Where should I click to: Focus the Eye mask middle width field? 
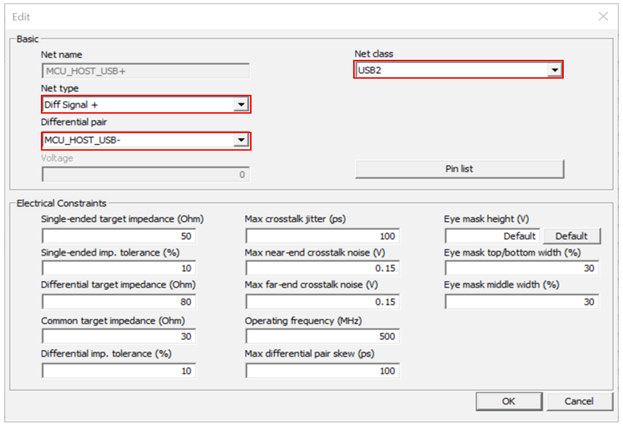point(522,302)
